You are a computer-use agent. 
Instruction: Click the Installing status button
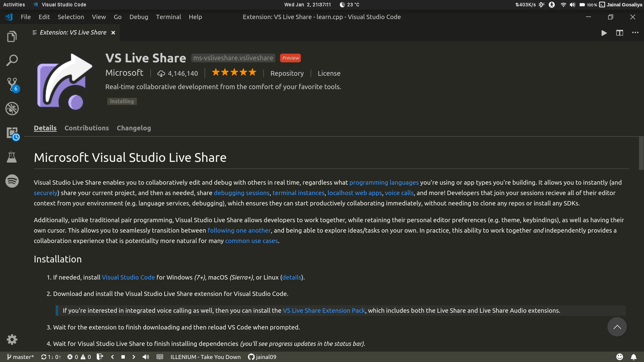coord(122,101)
